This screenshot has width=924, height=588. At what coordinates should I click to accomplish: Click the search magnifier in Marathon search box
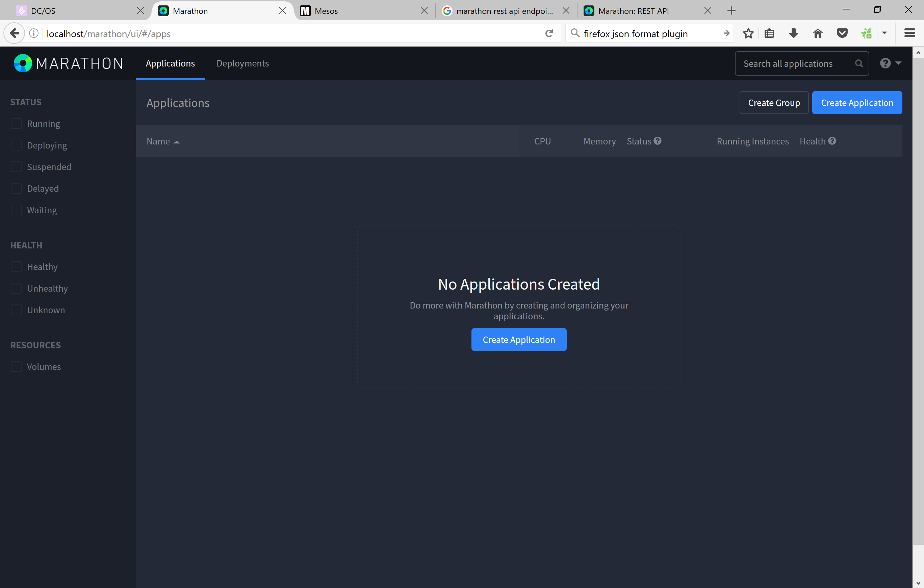click(x=859, y=64)
